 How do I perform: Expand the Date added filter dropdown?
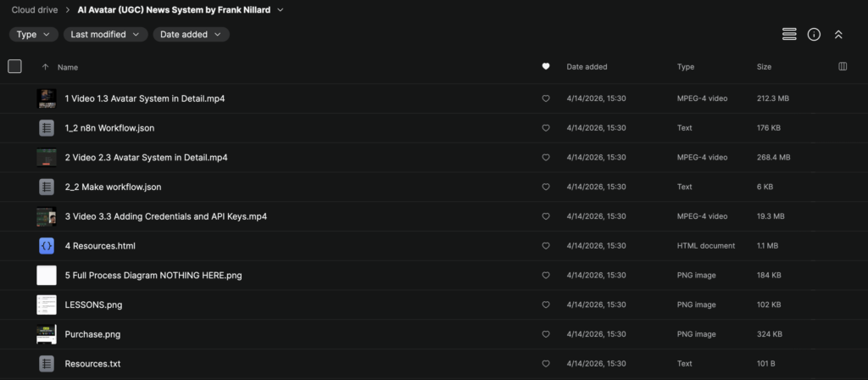tap(191, 35)
